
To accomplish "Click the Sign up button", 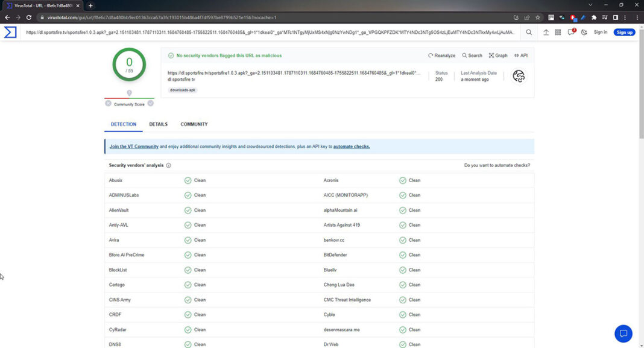I will [625, 33].
